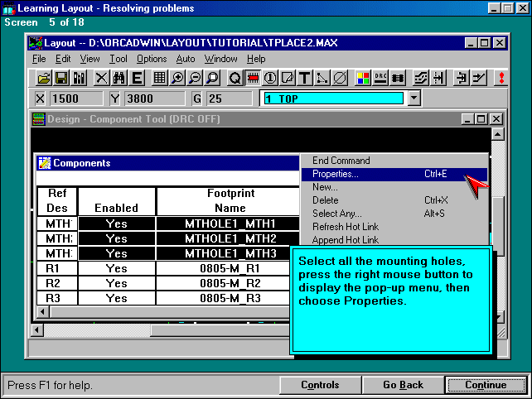
Task: Open the spreadsheet grid icon
Action: (160, 78)
